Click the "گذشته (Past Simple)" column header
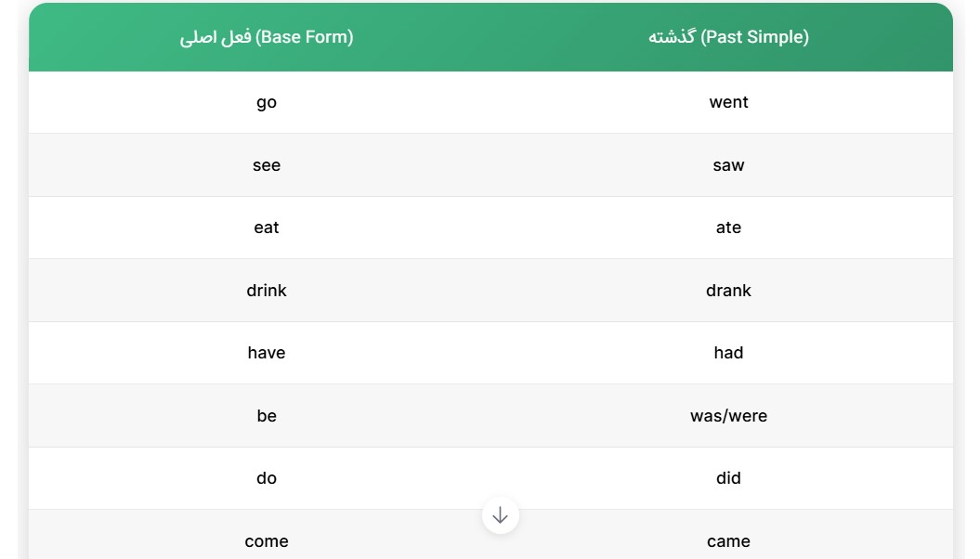 click(x=728, y=37)
